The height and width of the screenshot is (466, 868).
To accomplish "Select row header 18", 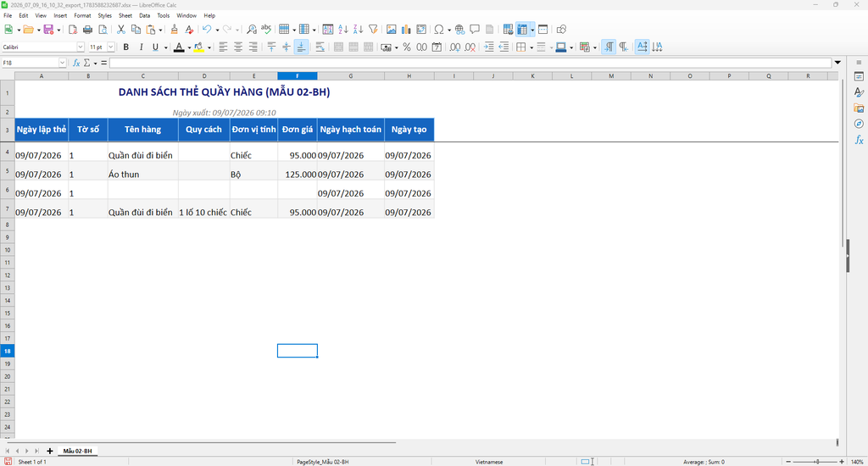I will click(x=7, y=351).
